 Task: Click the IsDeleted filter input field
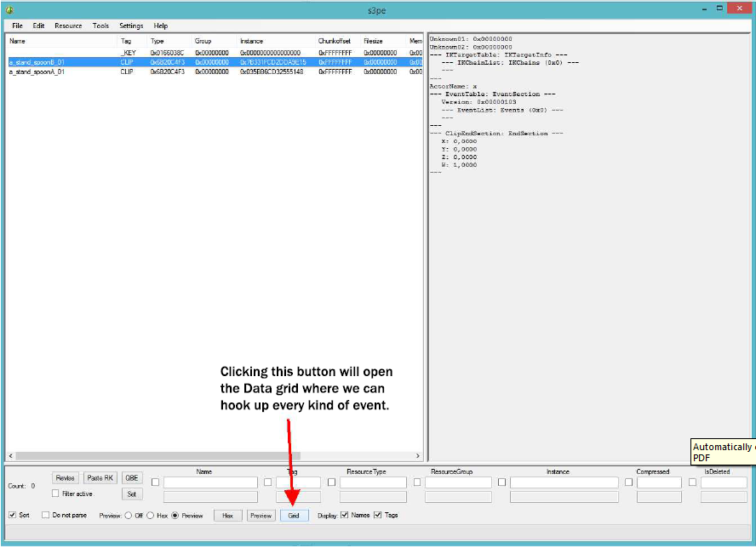pyautogui.click(x=724, y=482)
